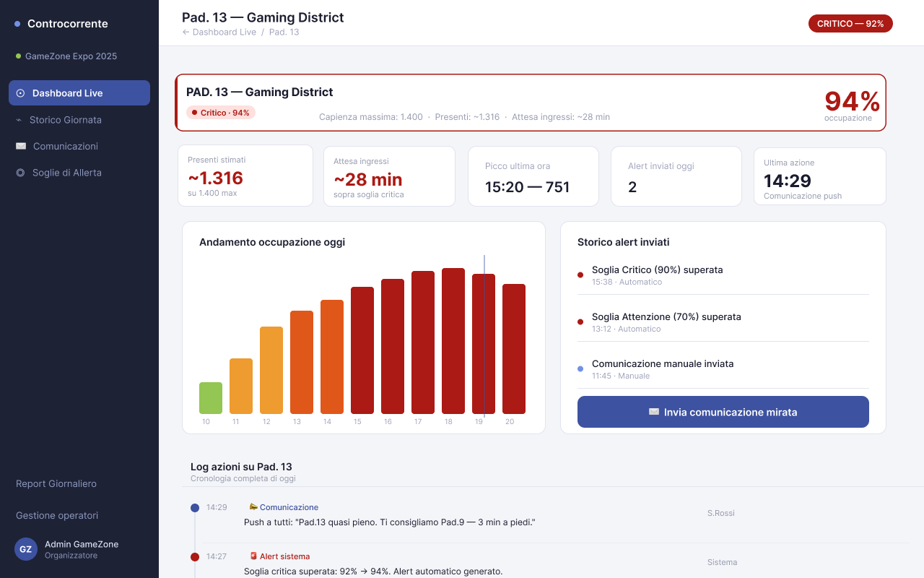This screenshot has width=924, height=578.
Task: Click the S.Rossi operator name
Action: pos(721,513)
